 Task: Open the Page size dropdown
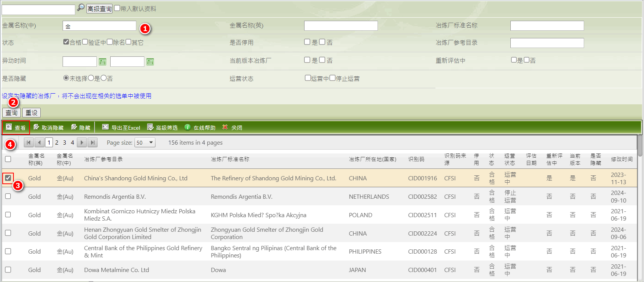coord(145,143)
